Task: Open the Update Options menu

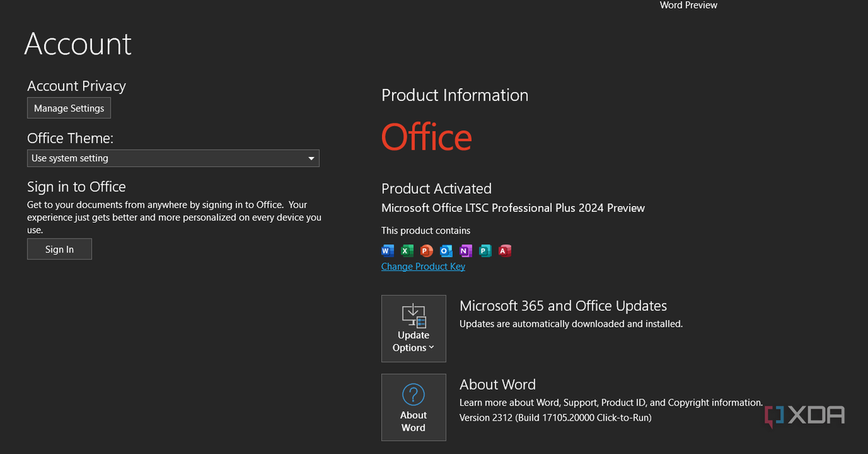Action: click(x=414, y=328)
